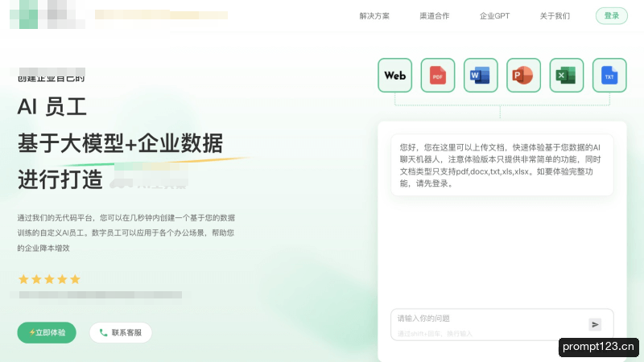Open the 关于我们 menu item

[x=555, y=16]
